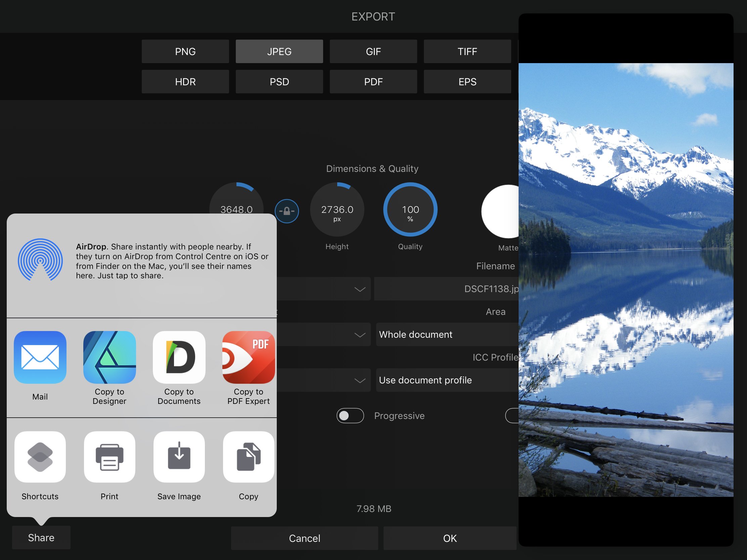Save Image to the photo library
Screen dimensions: 747x560
[179, 457]
